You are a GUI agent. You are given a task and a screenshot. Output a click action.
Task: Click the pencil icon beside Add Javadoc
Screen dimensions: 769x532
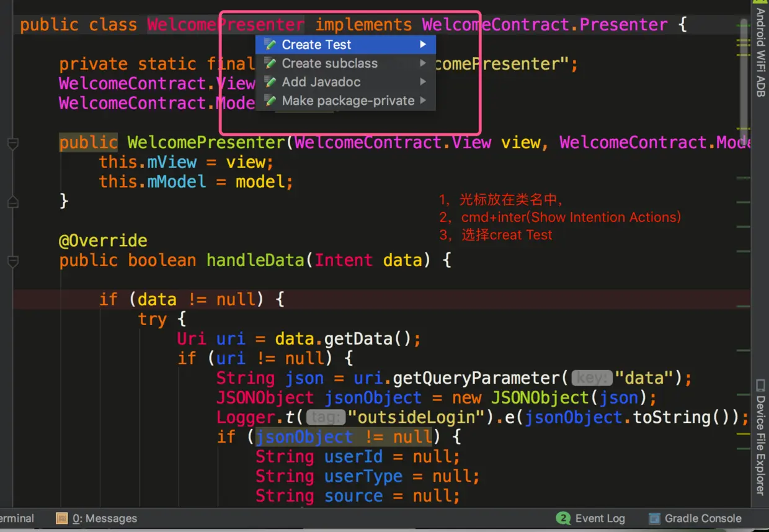point(270,82)
